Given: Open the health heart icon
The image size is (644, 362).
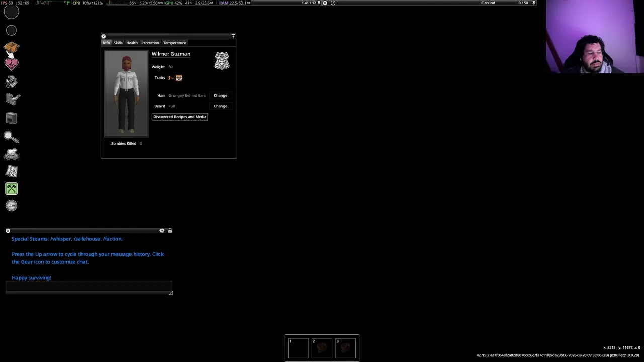Looking at the screenshot, I should 12,64.
